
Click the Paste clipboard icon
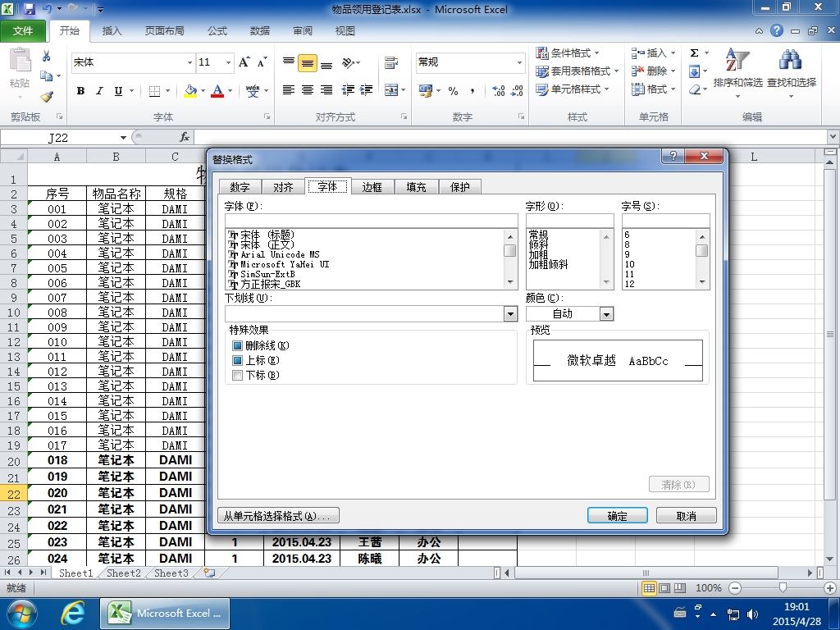(x=21, y=60)
